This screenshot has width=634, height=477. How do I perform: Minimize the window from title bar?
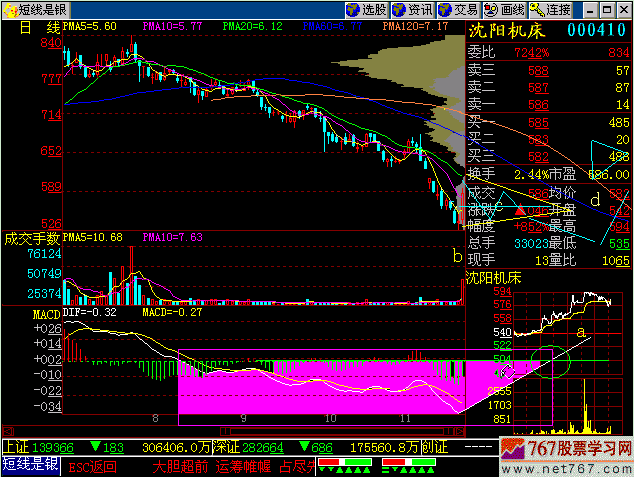(x=589, y=9)
